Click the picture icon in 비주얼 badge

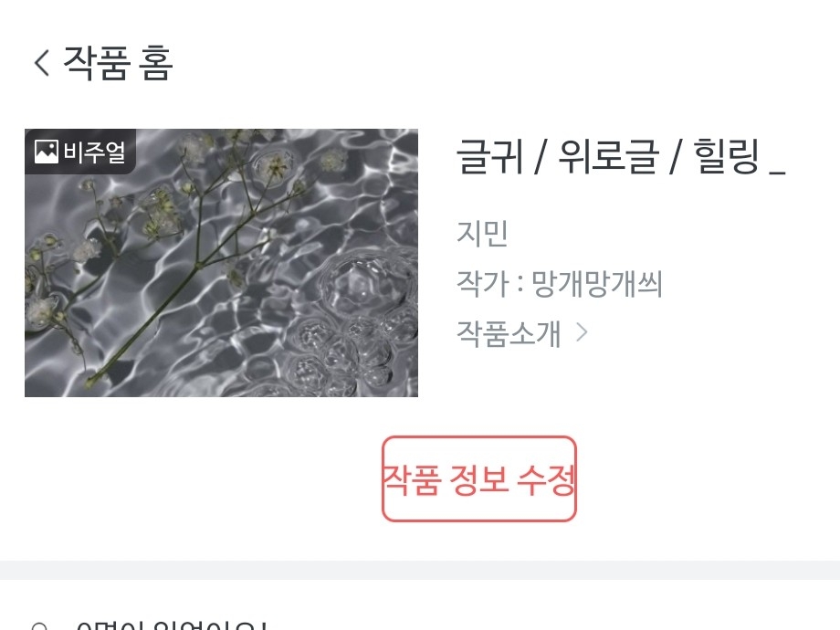click(46, 152)
